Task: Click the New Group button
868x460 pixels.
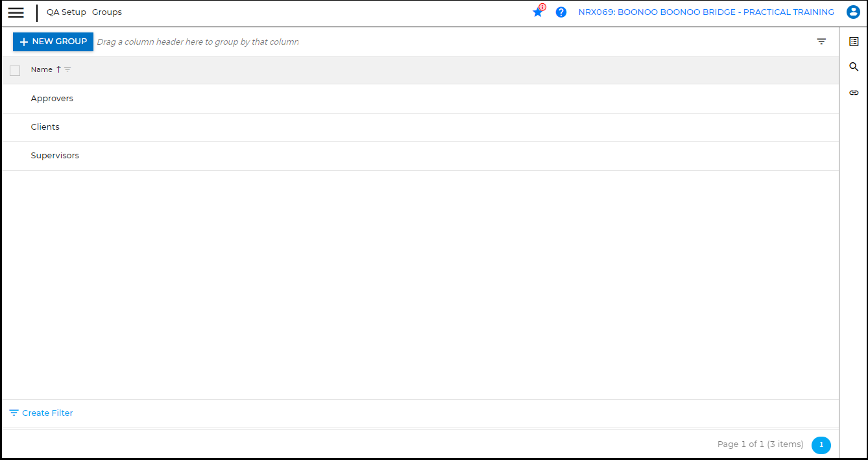Action: (53, 42)
